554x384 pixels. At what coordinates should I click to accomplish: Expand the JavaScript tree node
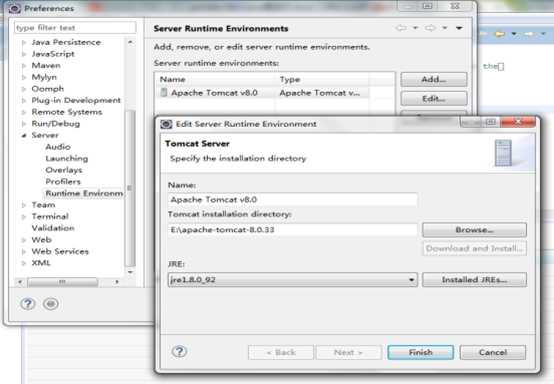(x=24, y=54)
